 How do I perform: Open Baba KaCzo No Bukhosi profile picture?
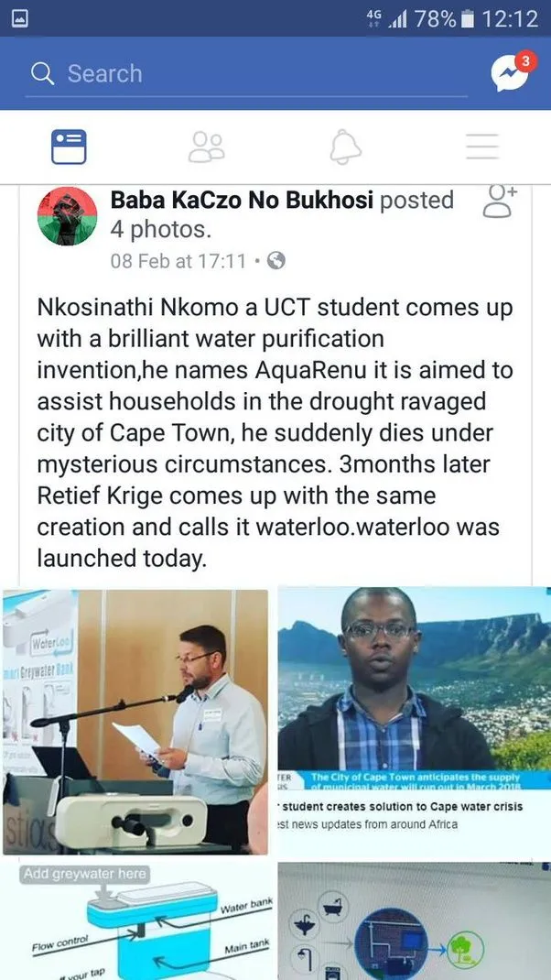coord(67,215)
